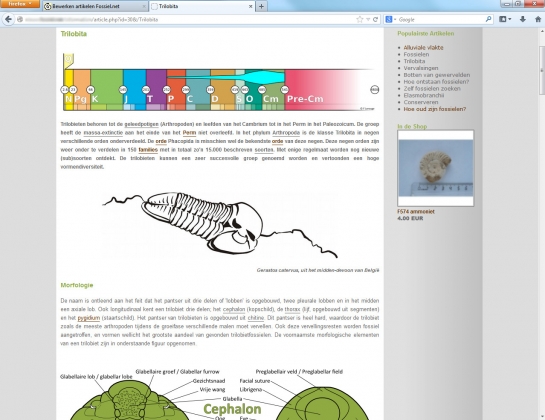545x420 pixels.
Task: Open Botten van gewervelden link
Action: [437, 75]
